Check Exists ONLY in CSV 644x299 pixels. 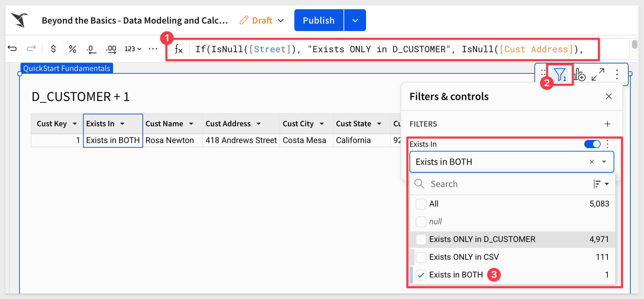[x=421, y=257]
